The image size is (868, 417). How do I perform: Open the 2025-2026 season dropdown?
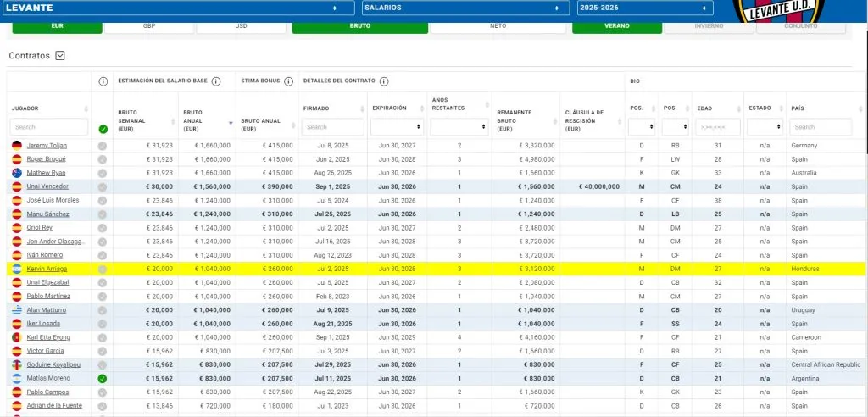click(645, 8)
